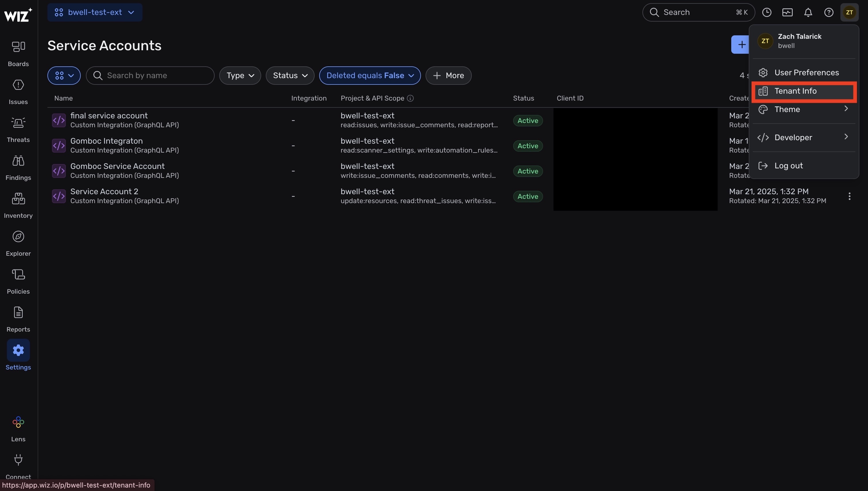Expand the Deleted equals False filter
The width and height of the screenshot is (868, 491).
coord(370,76)
